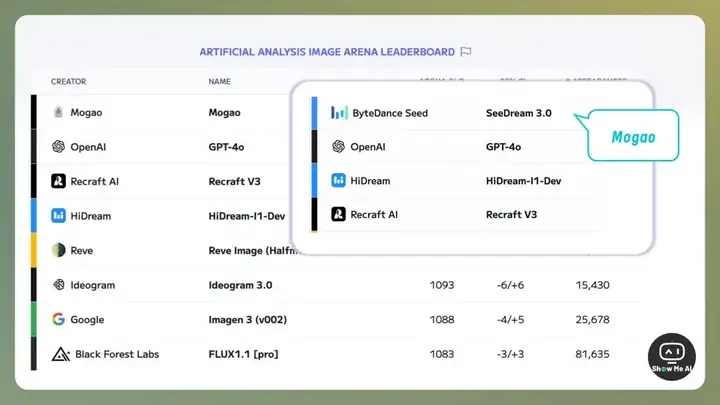Select GPT-4o in the popup card
720x405 pixels.
click(503, 147)
